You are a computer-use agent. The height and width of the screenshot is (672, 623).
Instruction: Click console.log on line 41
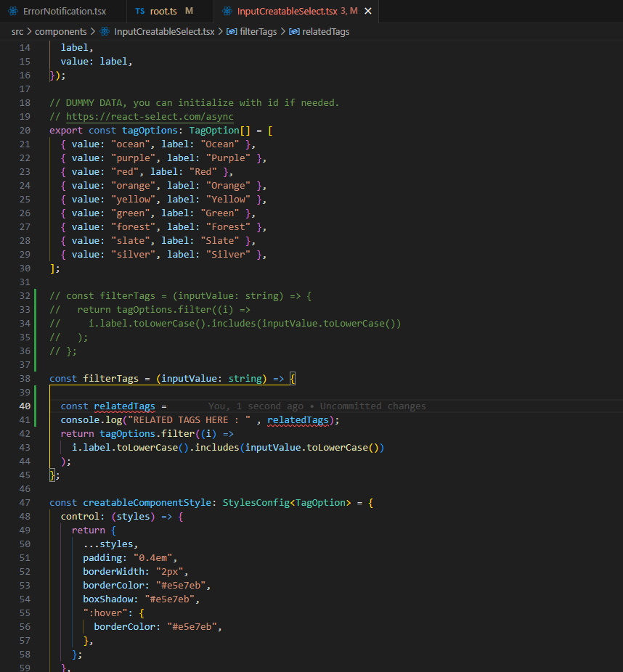click(91, 420)
